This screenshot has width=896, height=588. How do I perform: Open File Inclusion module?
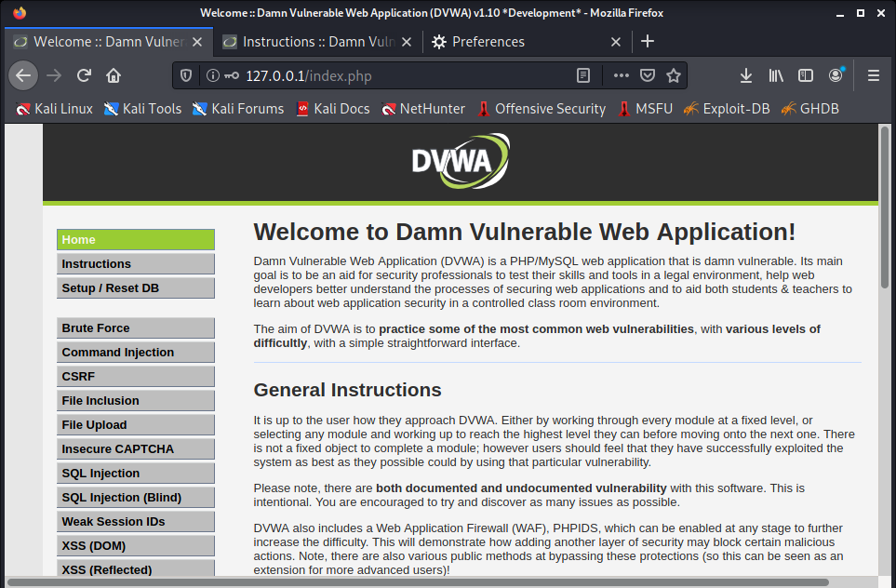pos(136,401)
